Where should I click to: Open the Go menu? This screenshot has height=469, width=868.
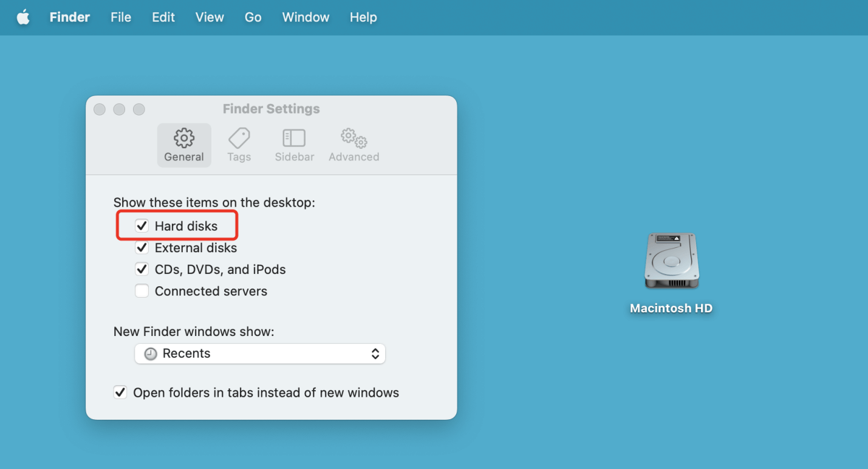coord(253,17)
